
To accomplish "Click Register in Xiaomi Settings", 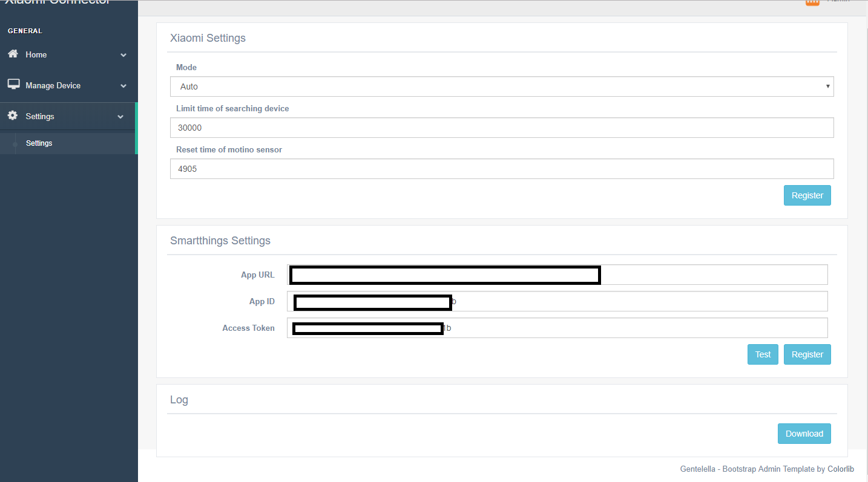I will pos(807,195).
